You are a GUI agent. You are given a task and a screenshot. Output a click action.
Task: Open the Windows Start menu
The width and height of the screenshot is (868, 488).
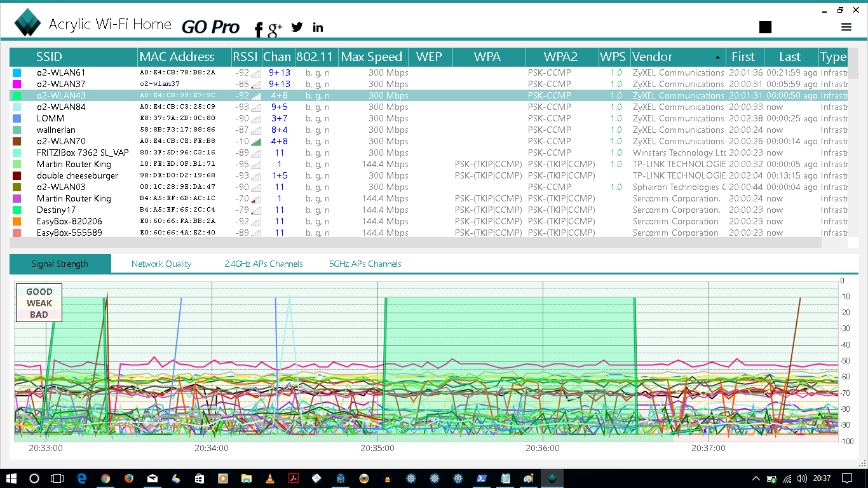(11, 478)
